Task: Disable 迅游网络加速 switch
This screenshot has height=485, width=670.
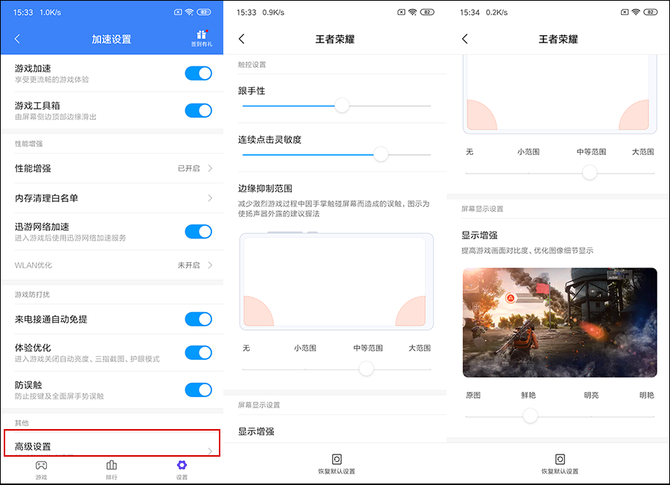Action: tap(198, 232)
